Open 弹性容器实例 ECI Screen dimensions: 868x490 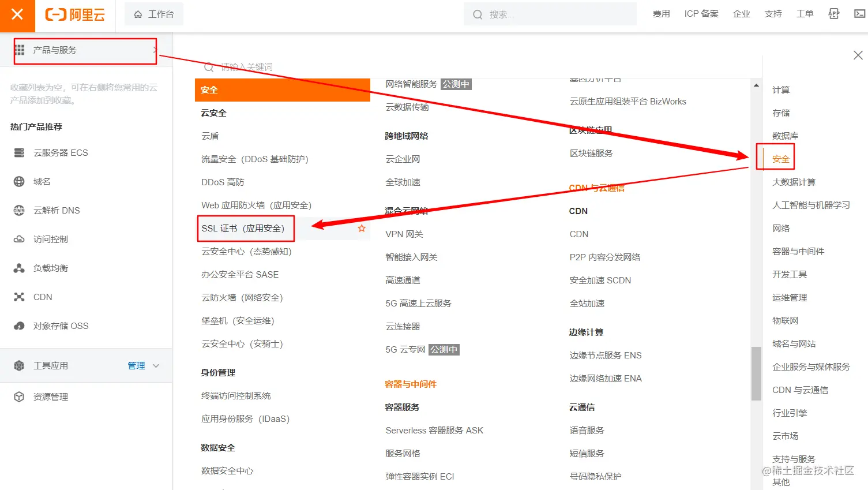coord(420,476)
